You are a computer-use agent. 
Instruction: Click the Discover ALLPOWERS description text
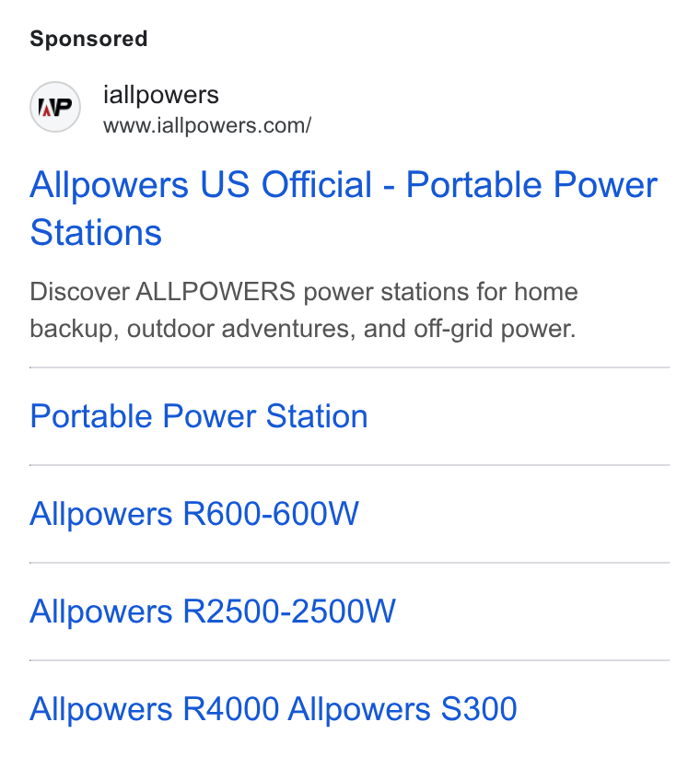(304, 310)
